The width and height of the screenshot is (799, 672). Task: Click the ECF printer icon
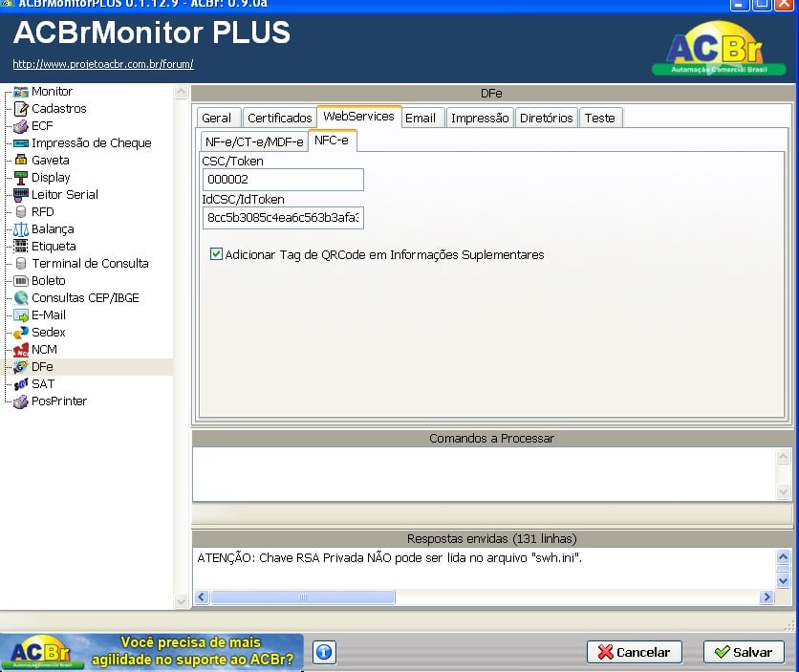point(21,126)
